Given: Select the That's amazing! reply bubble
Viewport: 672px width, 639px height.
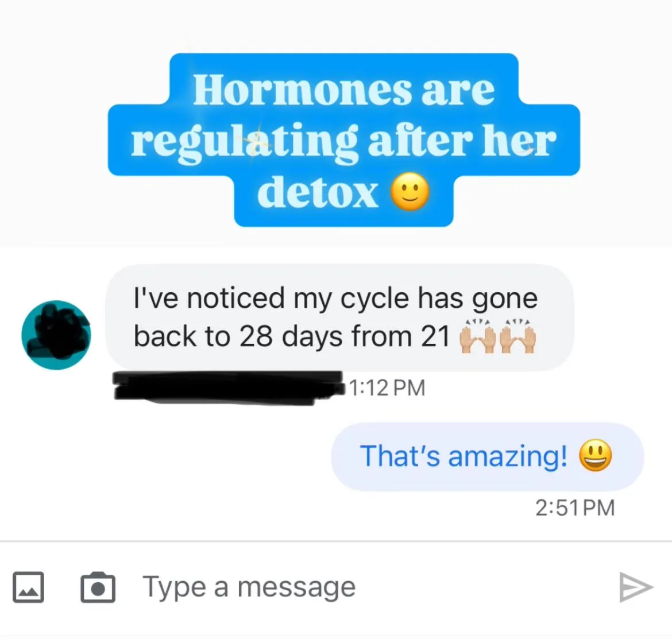Looking at the screenshot, I should 487,456.
